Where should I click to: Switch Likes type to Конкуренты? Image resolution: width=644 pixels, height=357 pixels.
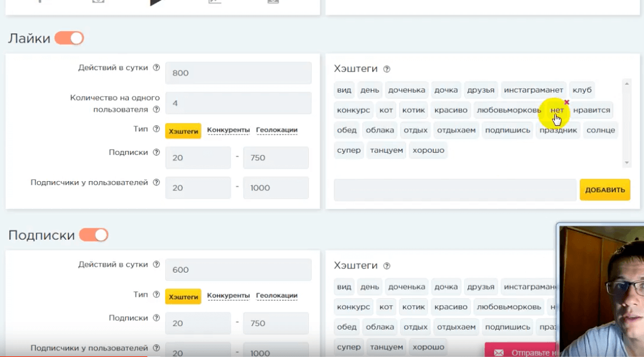[x=228, y=130]
